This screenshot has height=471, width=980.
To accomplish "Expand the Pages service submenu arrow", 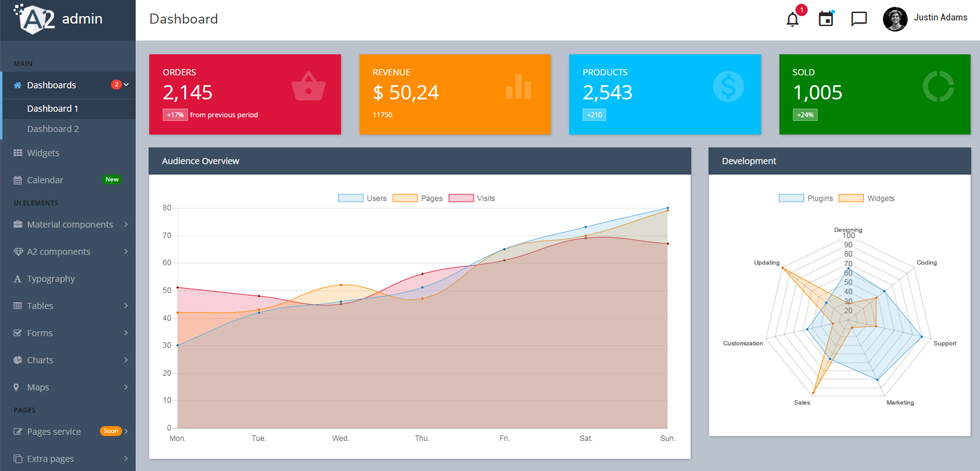I will tap(126, 432).
